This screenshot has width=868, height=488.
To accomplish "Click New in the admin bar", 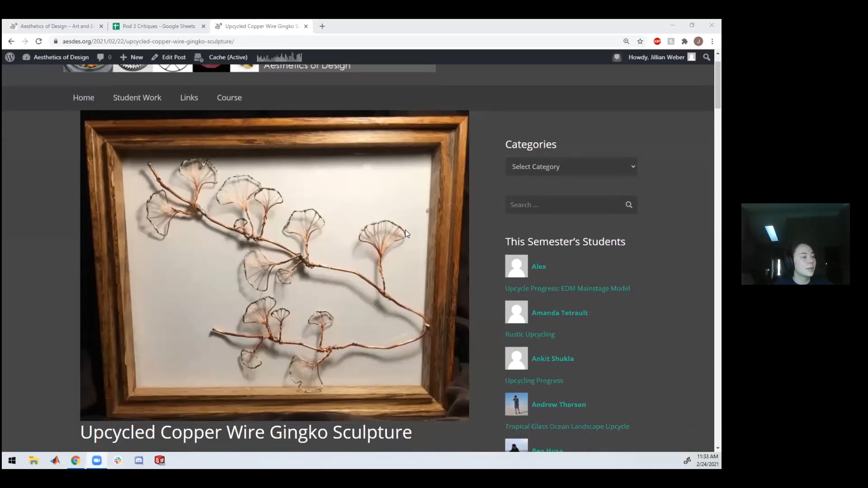I will pos(132,57).
